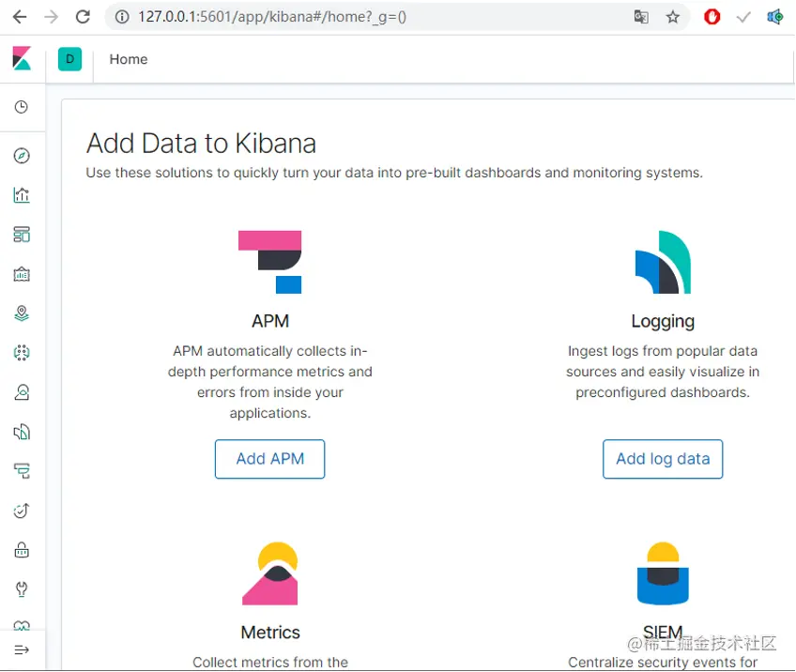This screenshot has height=672, width=796.
Task: Open Dev Tools wrench icon
Action: tap(22, 589)
